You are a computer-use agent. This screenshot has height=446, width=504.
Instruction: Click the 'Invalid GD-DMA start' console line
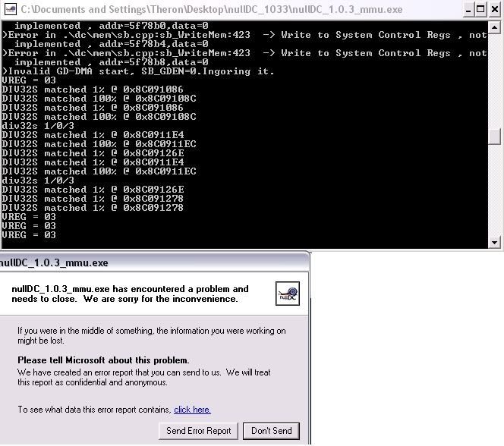pyautogui.click(x=138, y=71)
